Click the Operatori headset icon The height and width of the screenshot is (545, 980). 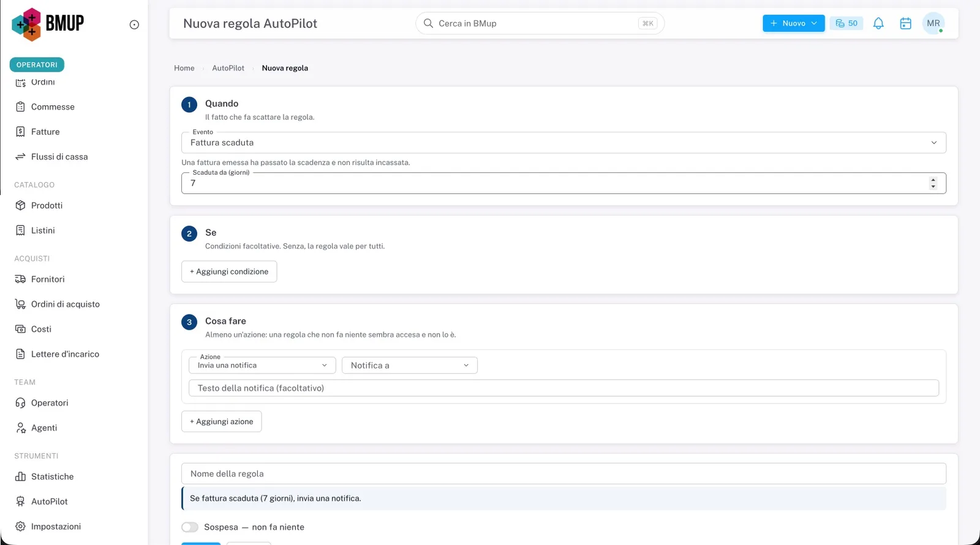click(20, 403)
